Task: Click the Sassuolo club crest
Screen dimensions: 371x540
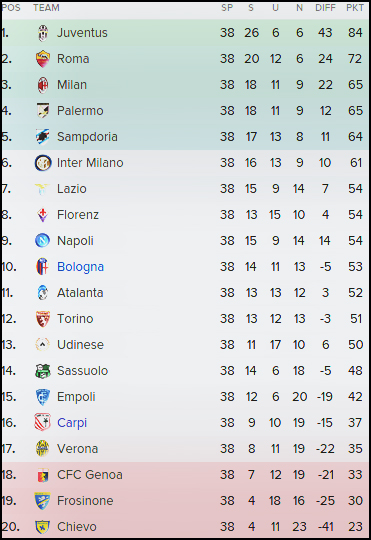Action: tap(43, 371)
